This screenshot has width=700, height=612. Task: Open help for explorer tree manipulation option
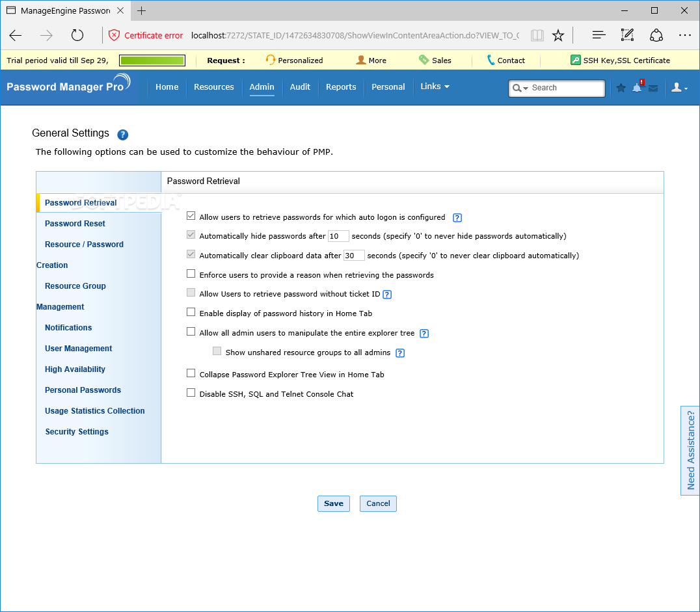pyautogui.click(x=424, y=333)
